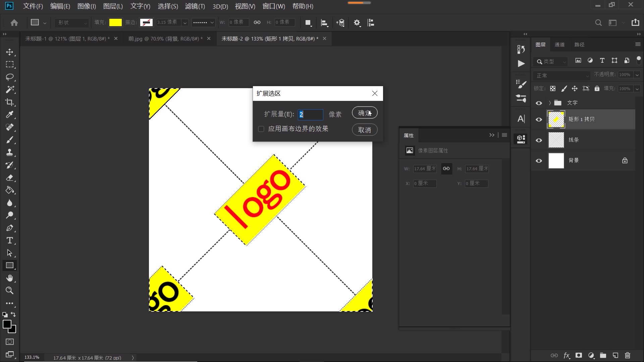
Task: Open the 滤镜 menu
Action: tap(195, 6)
